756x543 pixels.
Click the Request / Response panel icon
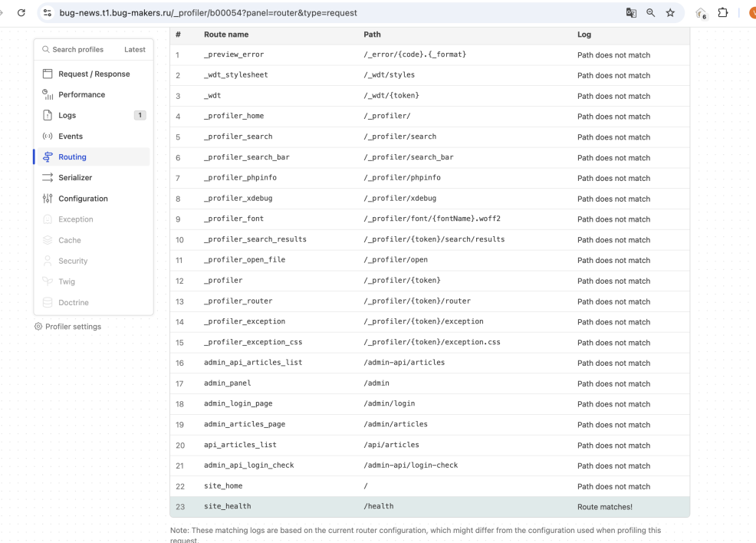click(48, 74)
